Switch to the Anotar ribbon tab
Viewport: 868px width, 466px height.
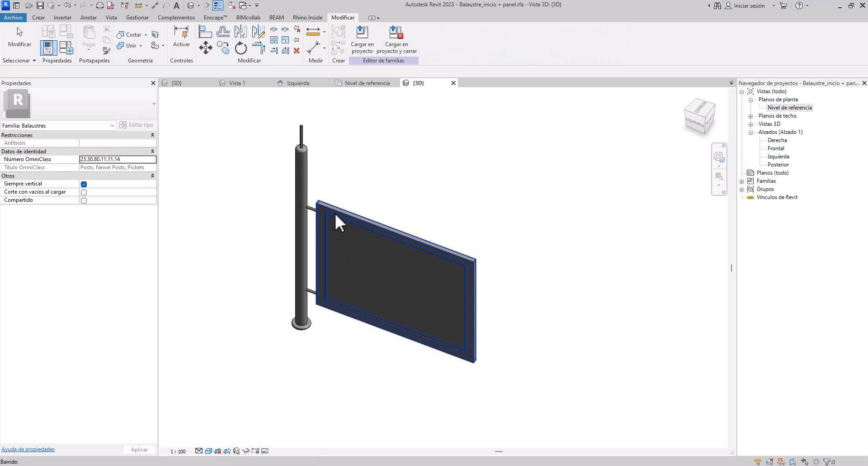point(89,17)
